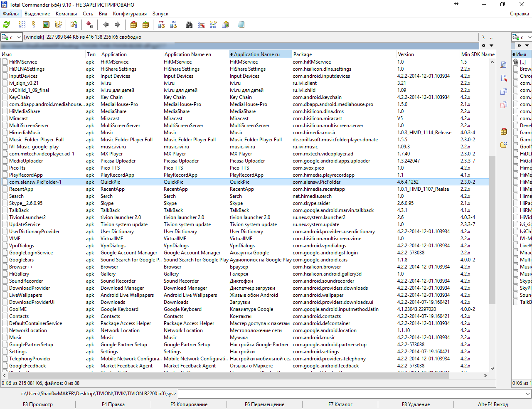Create a new folder via the vertical bar icon

504,145
